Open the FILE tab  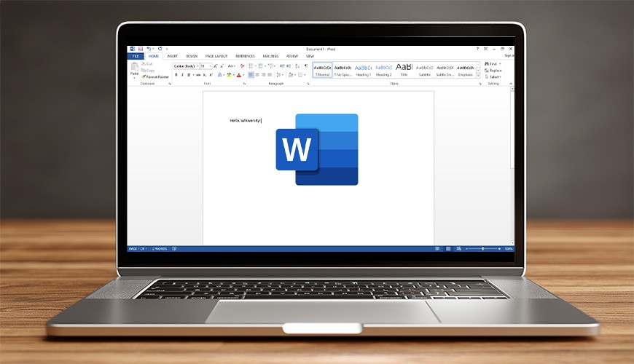point(136,56)
